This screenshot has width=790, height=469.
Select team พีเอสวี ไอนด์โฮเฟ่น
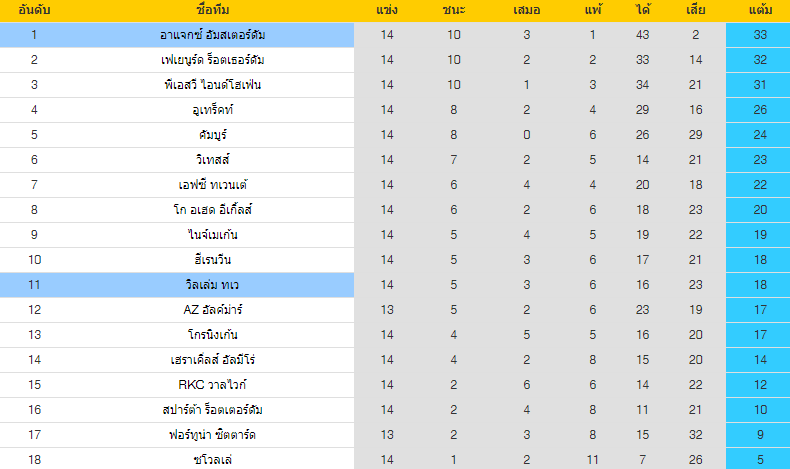tap(212, 85)
